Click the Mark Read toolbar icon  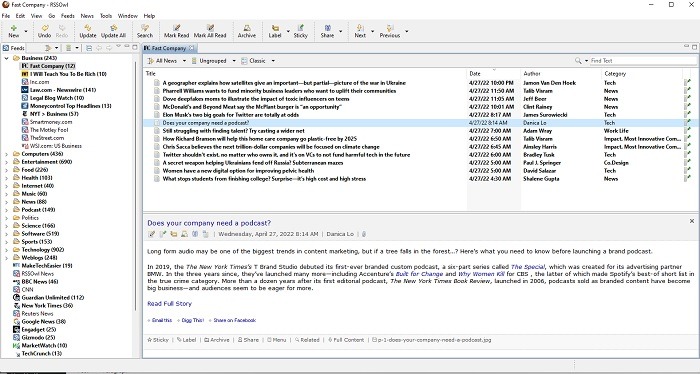tap(176, 31)
